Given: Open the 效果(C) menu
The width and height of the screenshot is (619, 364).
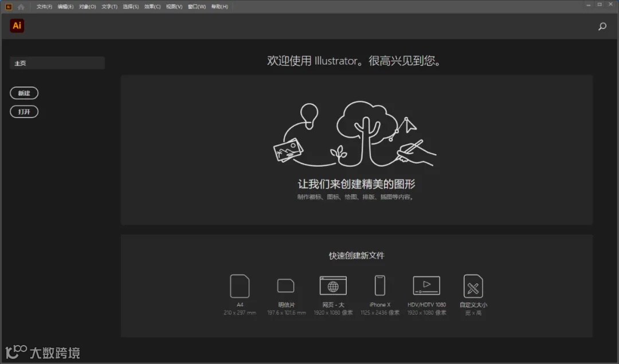Looking at the screenshot, I should [152, 7].
